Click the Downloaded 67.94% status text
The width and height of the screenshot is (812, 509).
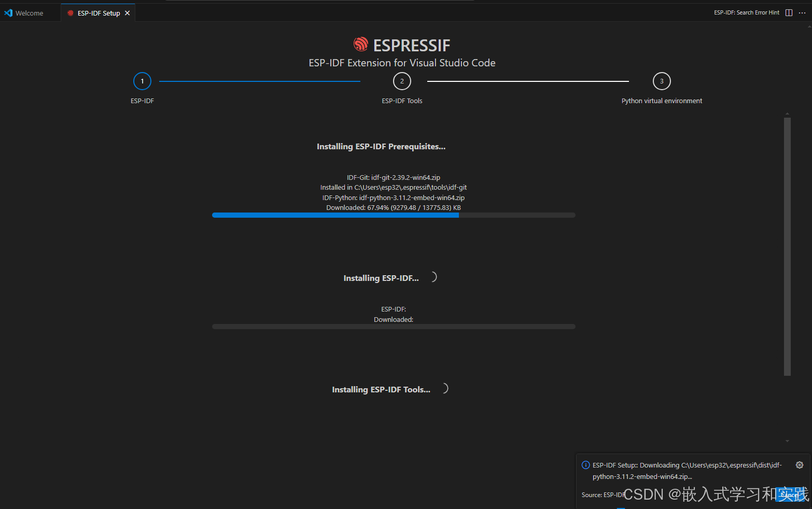(x=394, y=208)
